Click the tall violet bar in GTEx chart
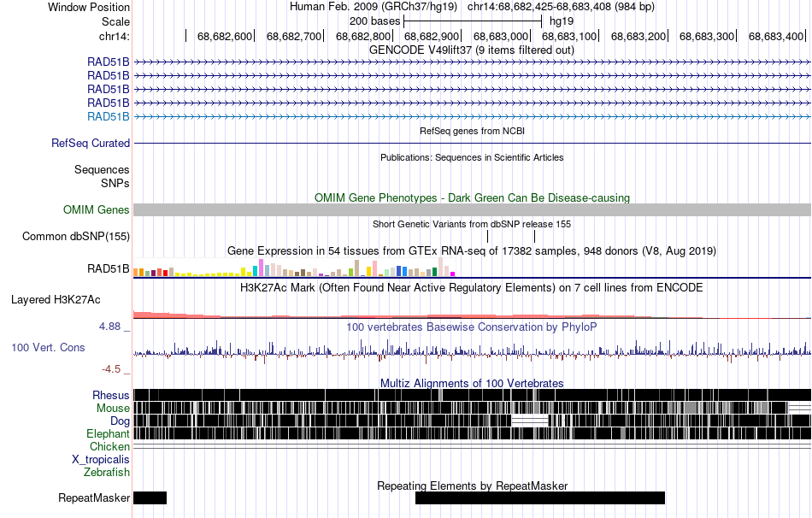This screenshot has height=518, width=812. (261, 268)
